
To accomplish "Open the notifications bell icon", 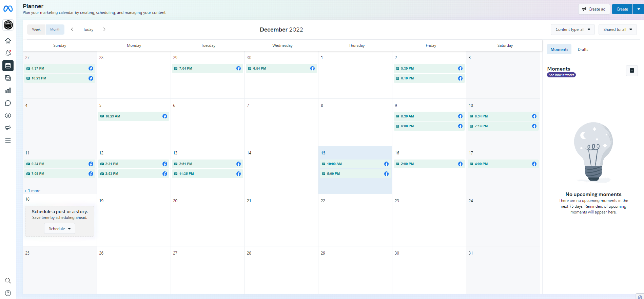I will (x=8, y=53).
